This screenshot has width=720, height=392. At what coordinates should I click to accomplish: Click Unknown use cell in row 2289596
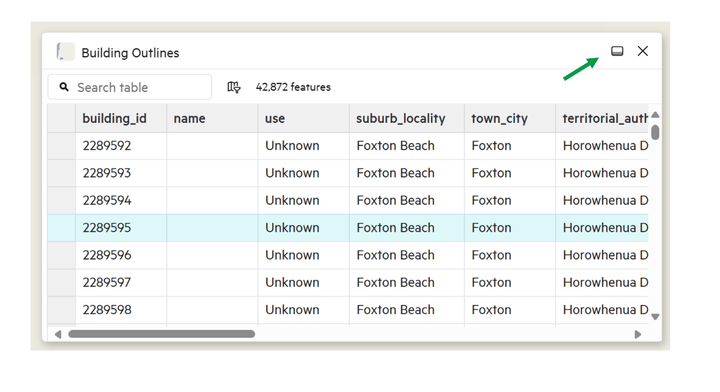304,255
